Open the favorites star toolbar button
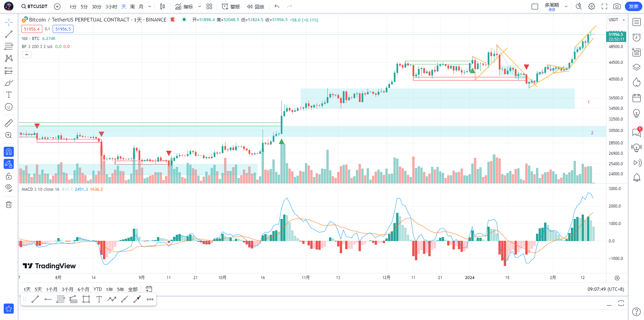The image size is (644, 320). (9, 309)
